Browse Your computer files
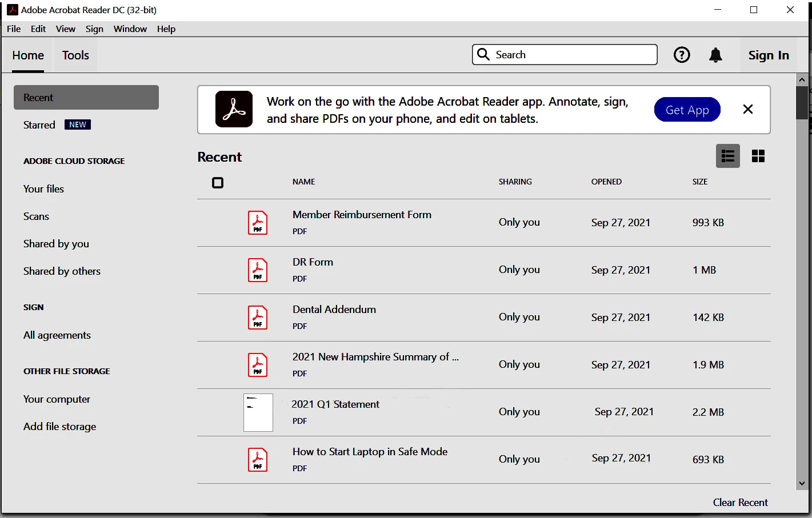Image resolution: width=812 pixels, height=518 pixels. coord(57,399)
